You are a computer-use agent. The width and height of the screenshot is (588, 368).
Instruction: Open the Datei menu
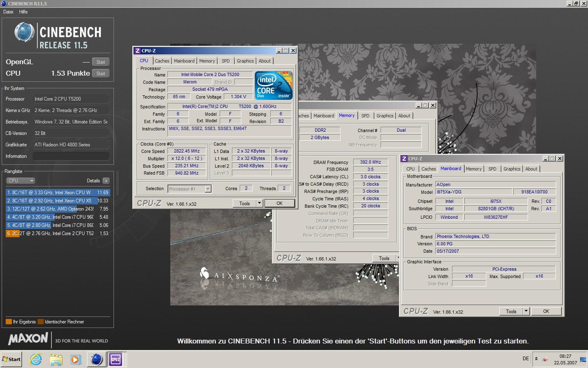click(8, 12)
